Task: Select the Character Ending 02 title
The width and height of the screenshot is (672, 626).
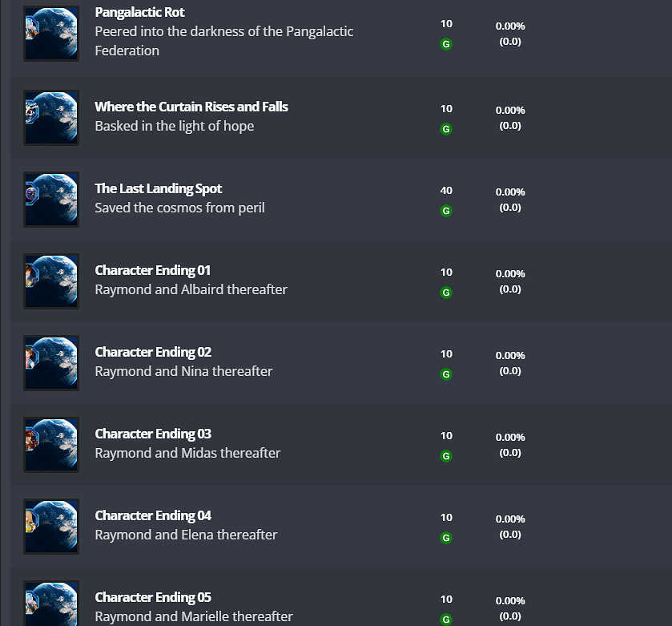Action: pyautogui.click(x=153, y=352)
